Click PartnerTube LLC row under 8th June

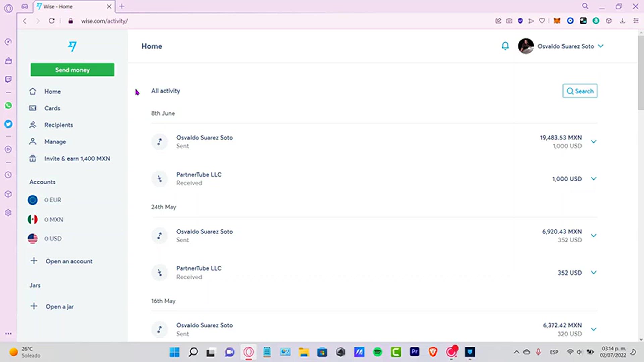tap(374, 179)
